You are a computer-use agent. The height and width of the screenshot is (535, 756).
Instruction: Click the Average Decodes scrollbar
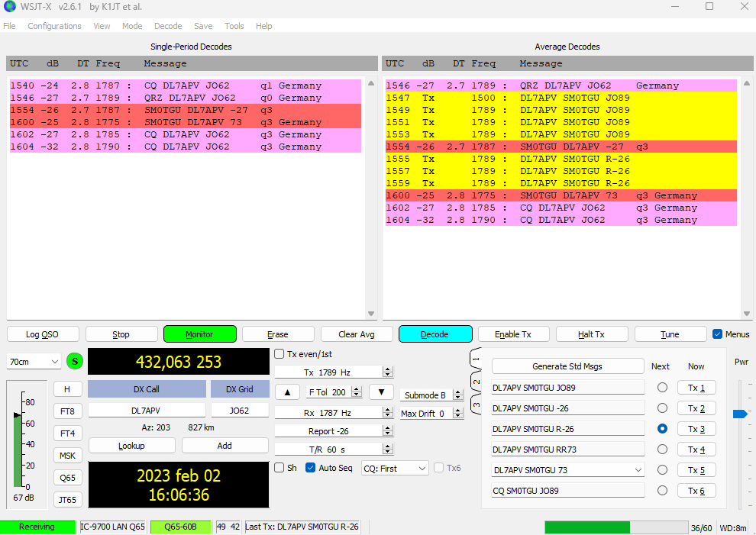click(x=747, y=198)
